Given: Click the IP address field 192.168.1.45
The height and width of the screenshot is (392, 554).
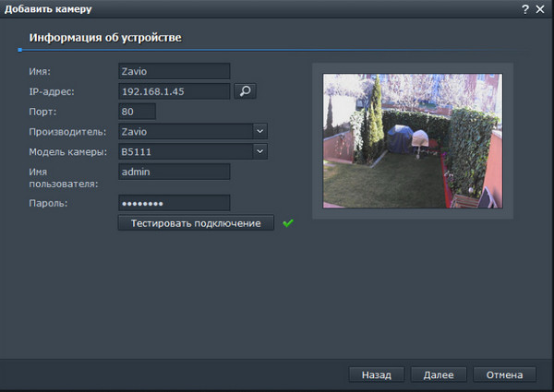Looking at the screenshot, I should (x=174, y=91).
